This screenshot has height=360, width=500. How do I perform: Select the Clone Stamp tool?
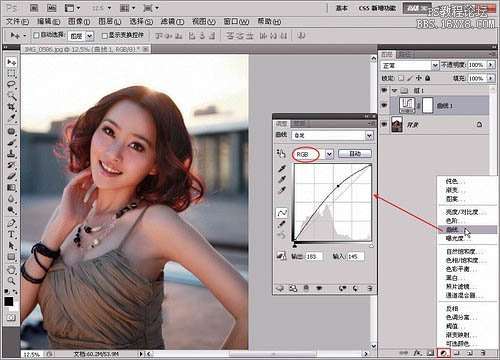[11, 154]
